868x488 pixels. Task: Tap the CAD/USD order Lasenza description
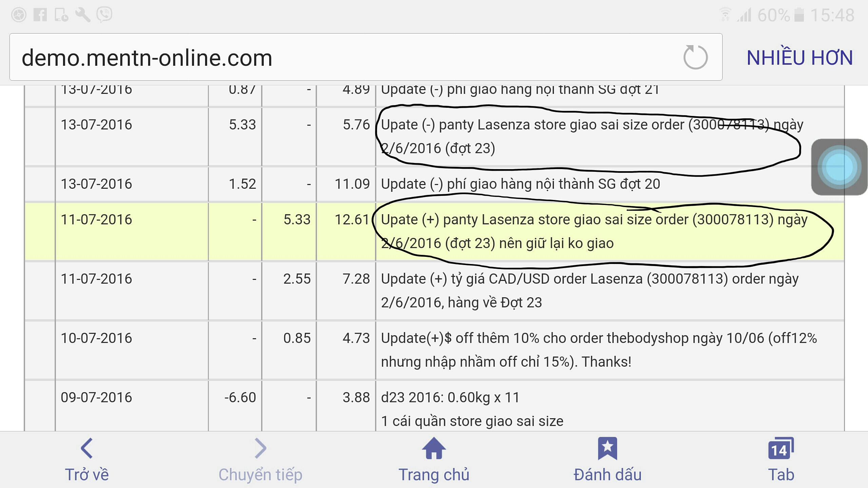pos(590,290)
